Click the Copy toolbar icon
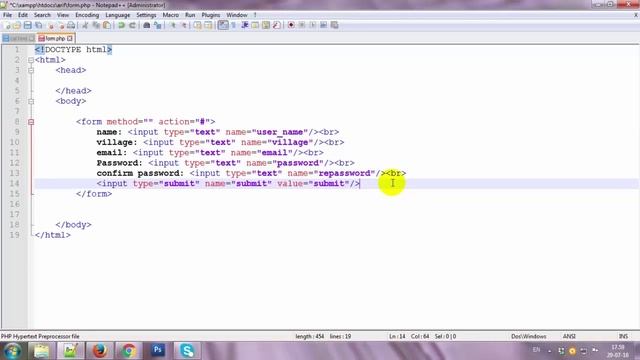Screen dimensions: 640x360 [96, 25]
